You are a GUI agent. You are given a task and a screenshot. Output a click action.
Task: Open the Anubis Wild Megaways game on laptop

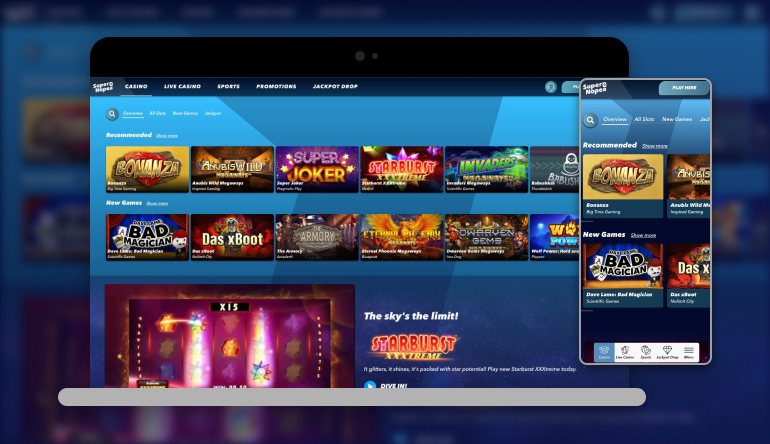[x=232, y=169]
